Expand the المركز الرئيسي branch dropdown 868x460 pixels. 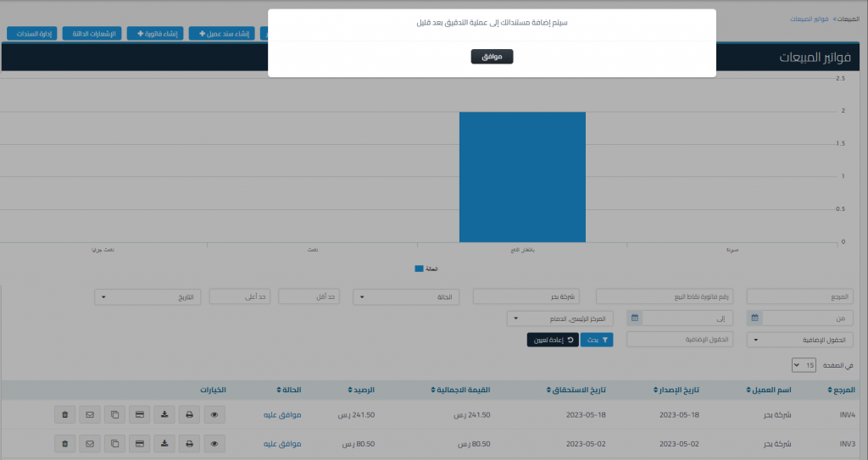(562, 319)
